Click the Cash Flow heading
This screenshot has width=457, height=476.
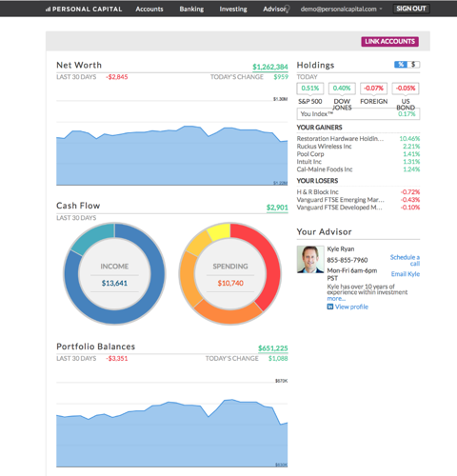tap(78, 206)
